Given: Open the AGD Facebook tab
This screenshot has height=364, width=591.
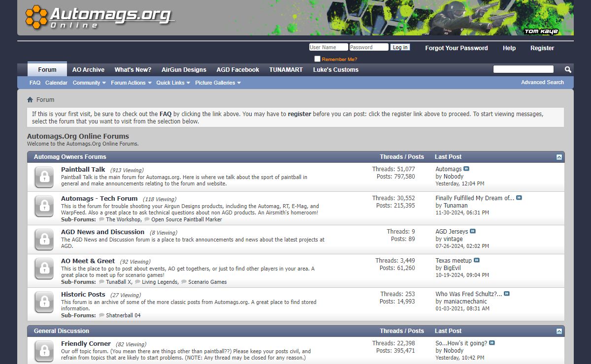Looking at the screenshot, I should coord(238,69).
